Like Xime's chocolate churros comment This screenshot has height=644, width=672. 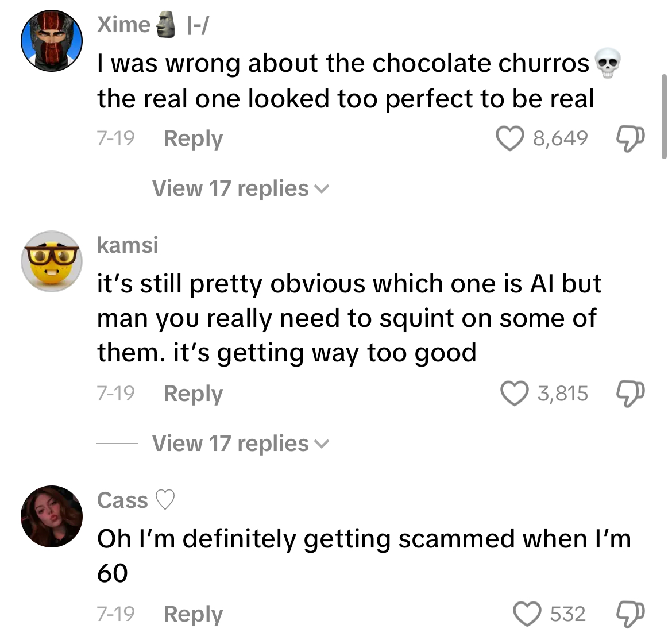click(x=510, y=138)
